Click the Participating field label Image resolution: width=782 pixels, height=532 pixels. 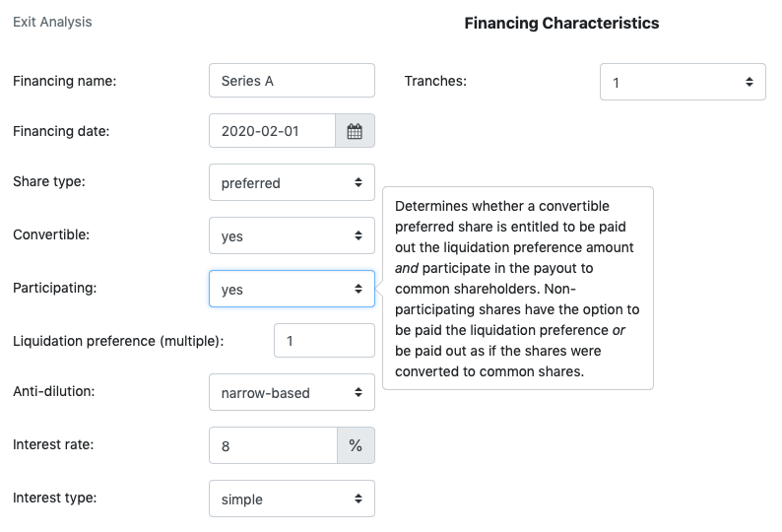55,288
